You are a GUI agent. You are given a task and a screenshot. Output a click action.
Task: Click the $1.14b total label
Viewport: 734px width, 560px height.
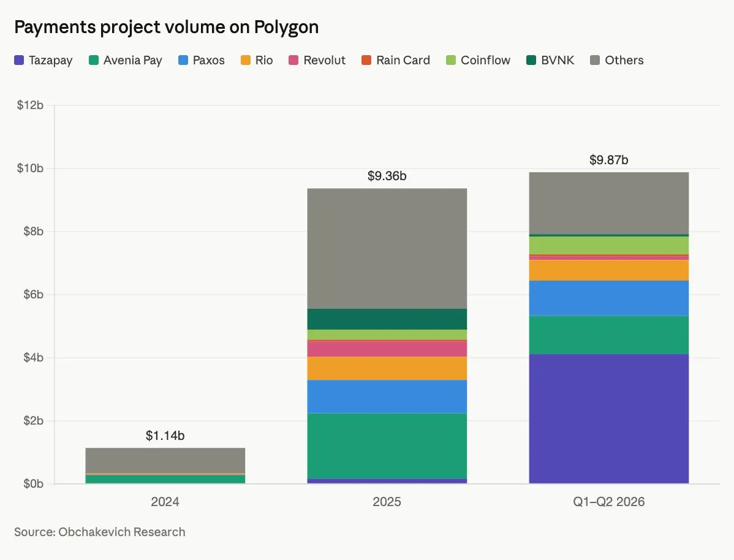pyautogui.click(x=165, y=436)
